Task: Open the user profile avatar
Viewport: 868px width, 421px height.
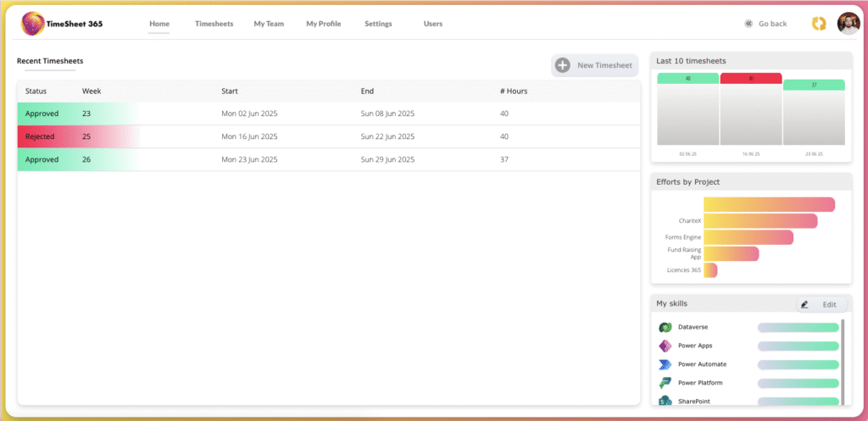Action: point(848,24)
